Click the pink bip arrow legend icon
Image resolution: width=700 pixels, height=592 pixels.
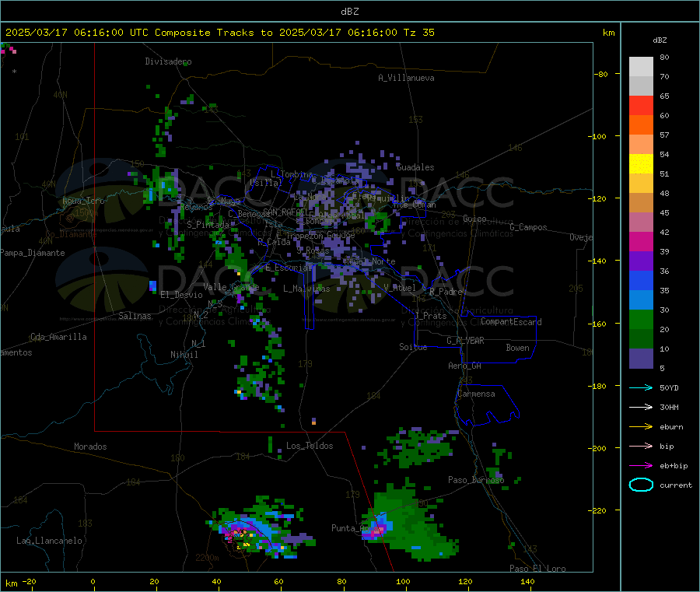click(641, 446)
